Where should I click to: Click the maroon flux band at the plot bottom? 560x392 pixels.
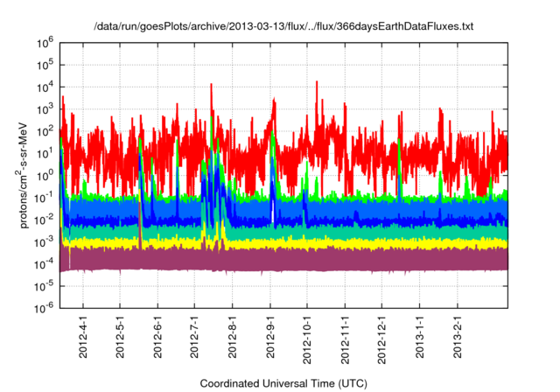(283, 259)
